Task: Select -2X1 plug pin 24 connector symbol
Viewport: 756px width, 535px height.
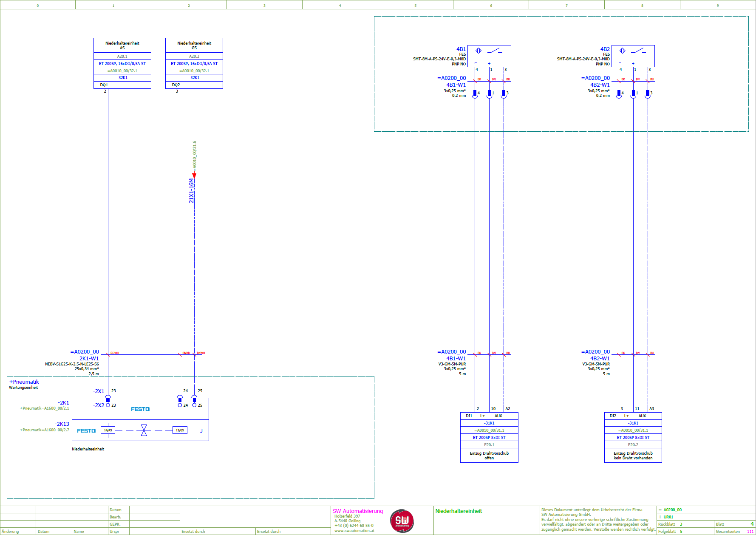Action: tap(180, 399)
